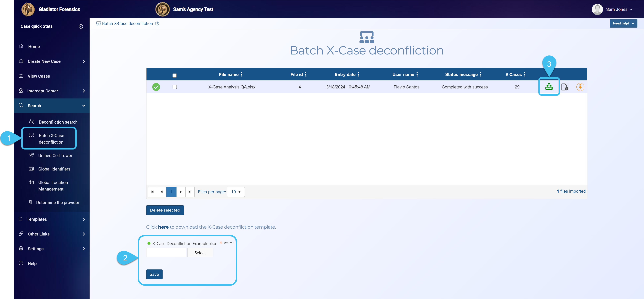This screenshot has height=299, width=644.
Task: Open Unified Cell Tower menu item
Action: point(55,156)
